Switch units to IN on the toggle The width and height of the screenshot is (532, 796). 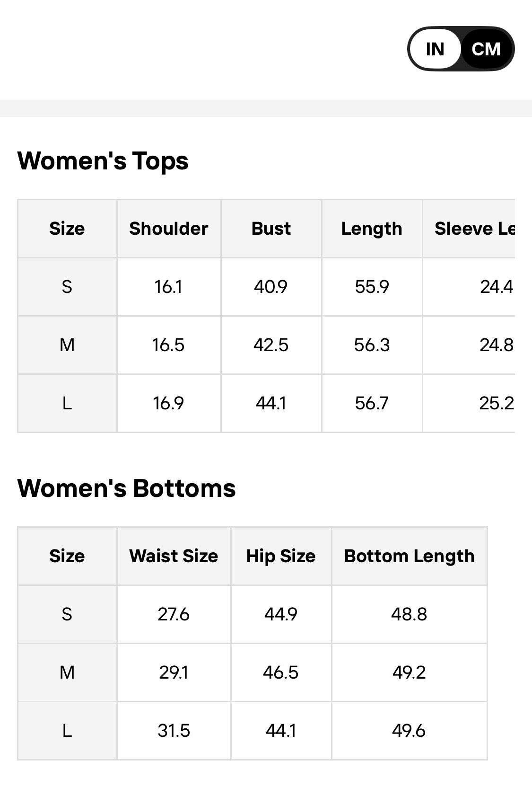(435, 49)
